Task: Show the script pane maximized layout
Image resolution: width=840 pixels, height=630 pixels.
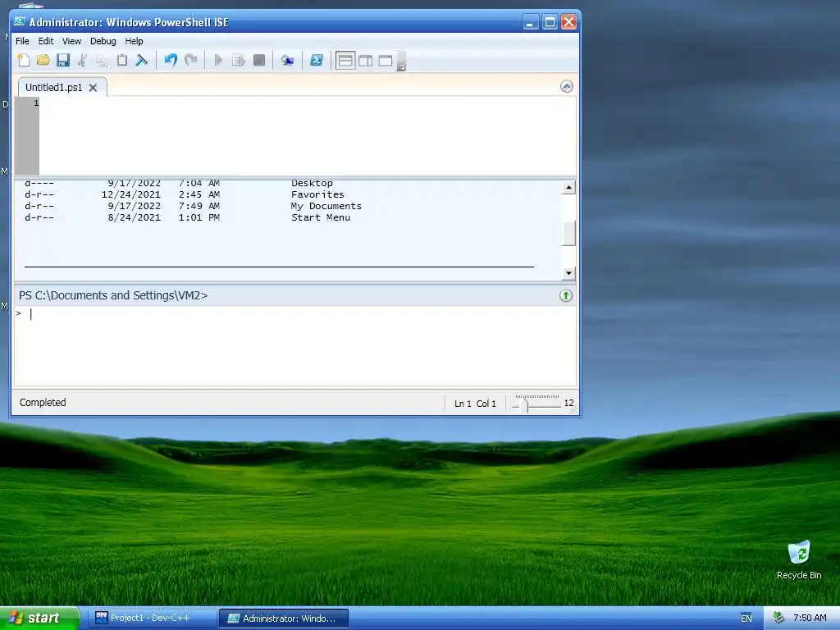Action: point(386,61)
